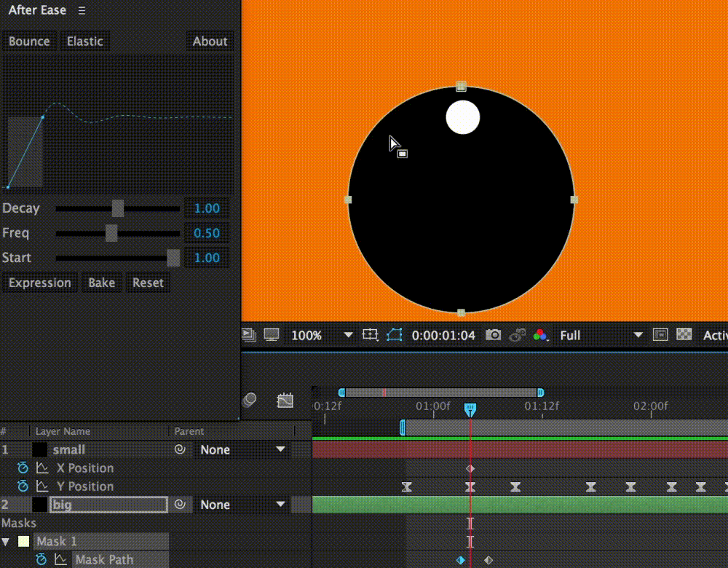Click the Start value field 1.00

click(x=207, y=258)
